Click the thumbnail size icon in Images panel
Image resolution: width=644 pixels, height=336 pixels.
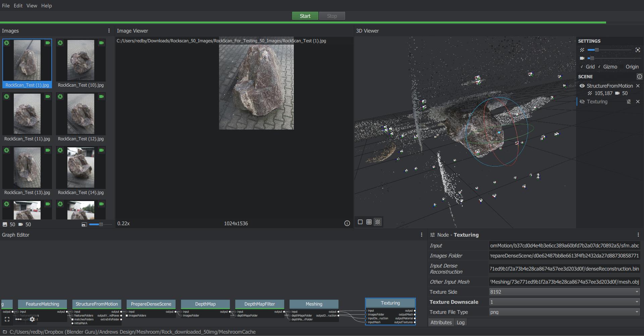tap(84, 225)
